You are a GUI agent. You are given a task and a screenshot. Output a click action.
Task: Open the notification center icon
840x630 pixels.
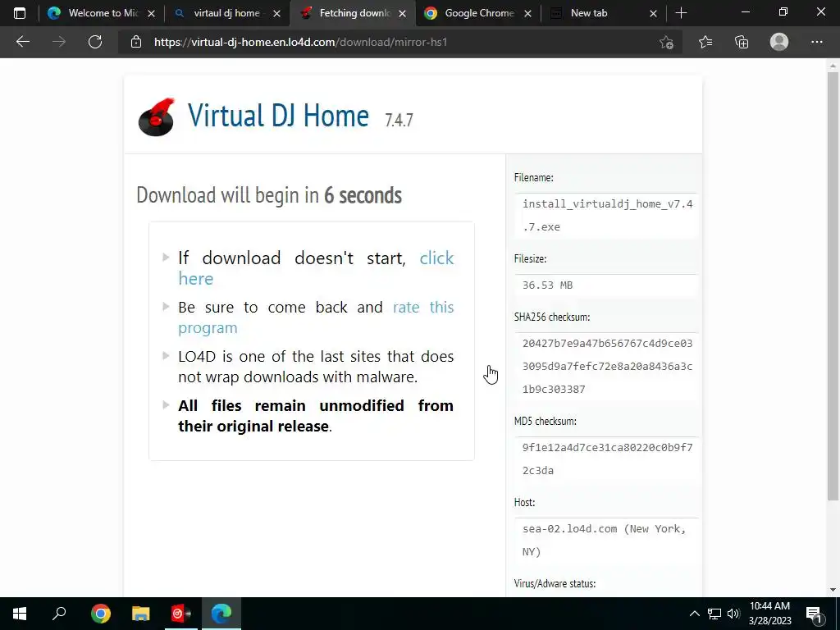[x=815, y=614]
